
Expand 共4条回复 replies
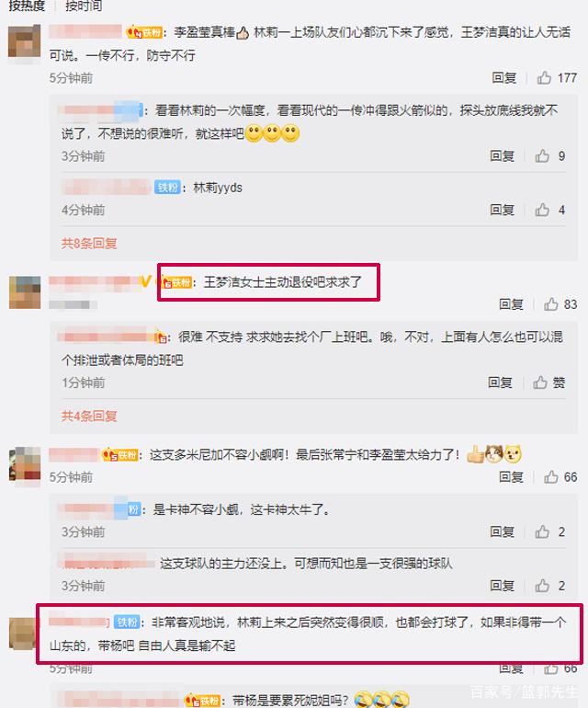(89, 416)
